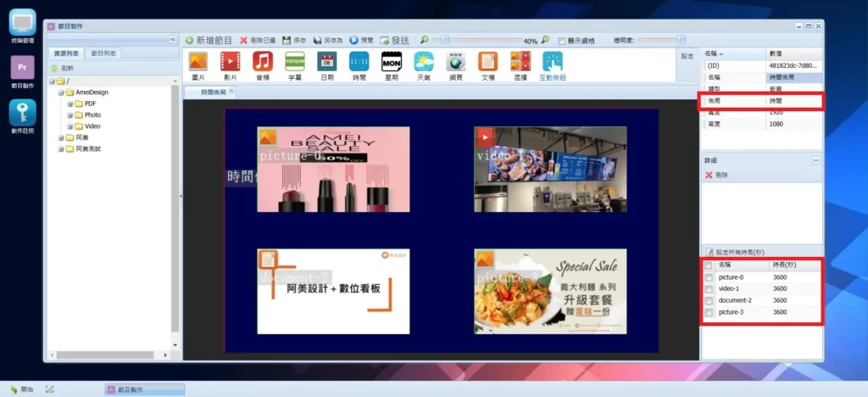Select the 影片 (video) component icon
Screen dimensions: 868x397
[230, 63]
